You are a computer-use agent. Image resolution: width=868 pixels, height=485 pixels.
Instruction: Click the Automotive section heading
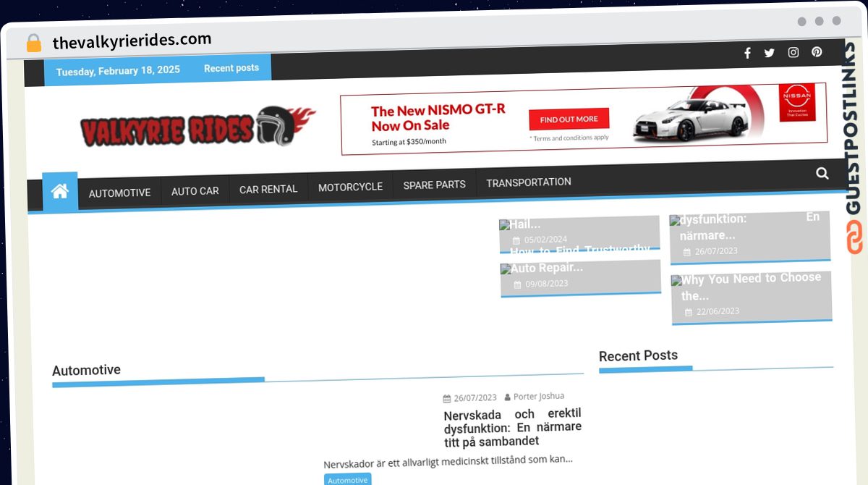point(87,371)
